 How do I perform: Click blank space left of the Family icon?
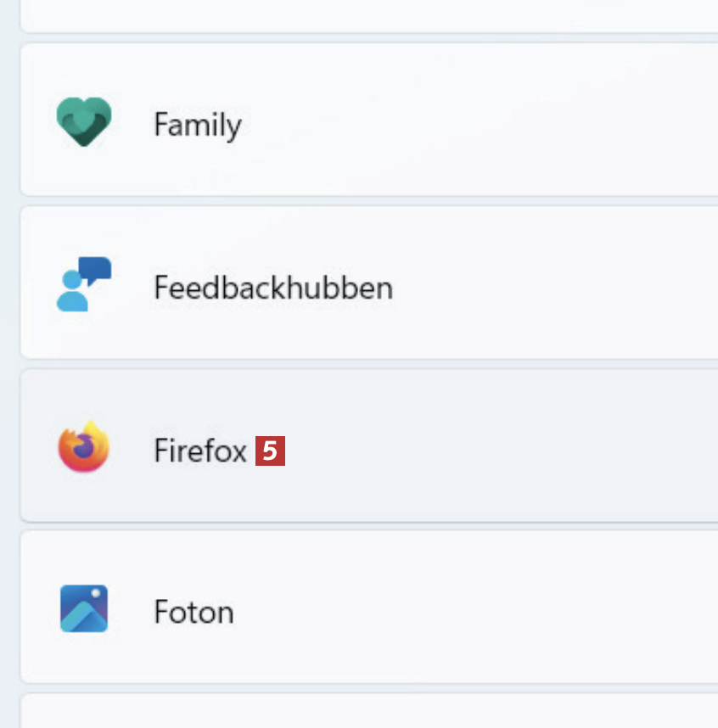pyautogui.click(x=36, y=121)
